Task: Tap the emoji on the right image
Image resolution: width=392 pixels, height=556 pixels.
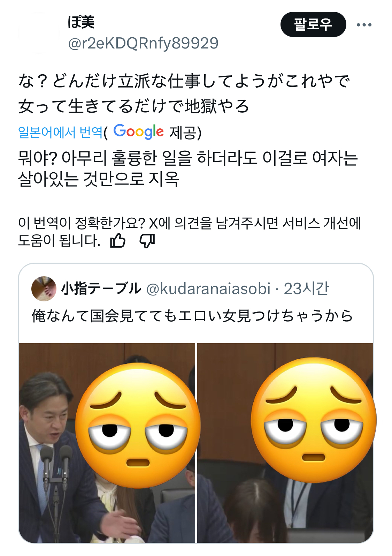Action: 314,420
